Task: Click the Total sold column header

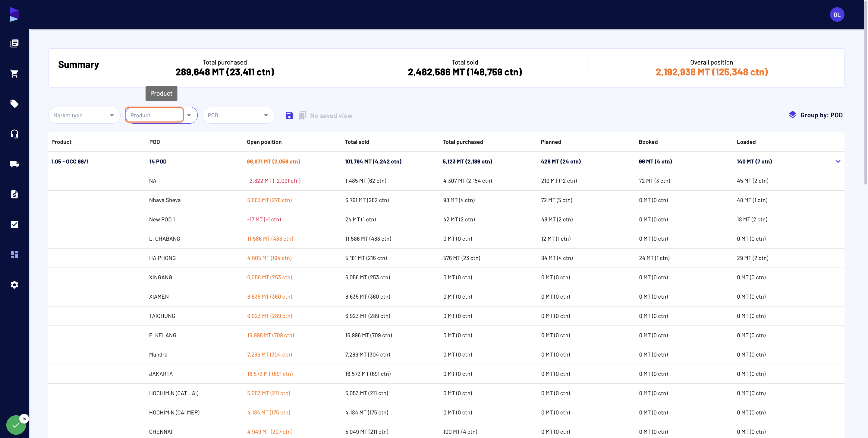Action: [x=357, y=142]
